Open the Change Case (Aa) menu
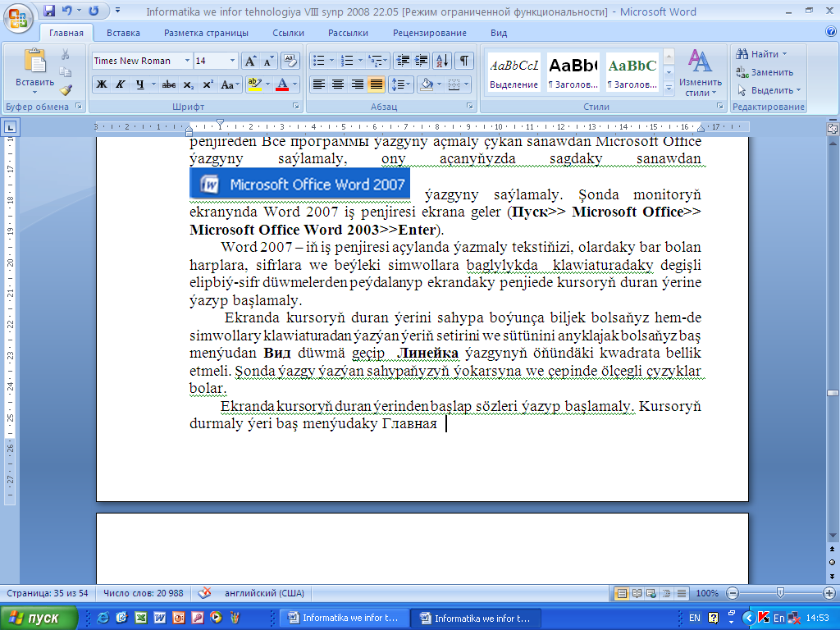 coord(230,84)
